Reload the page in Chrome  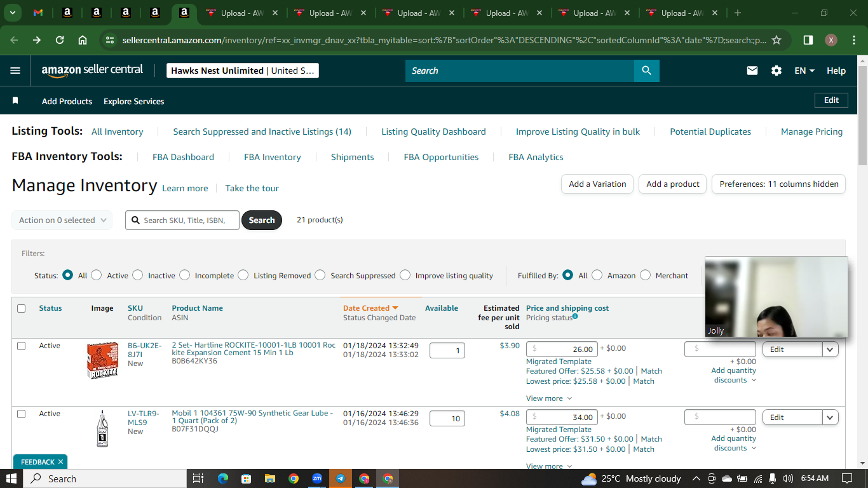pyautogui.click(x=60, y=40)
